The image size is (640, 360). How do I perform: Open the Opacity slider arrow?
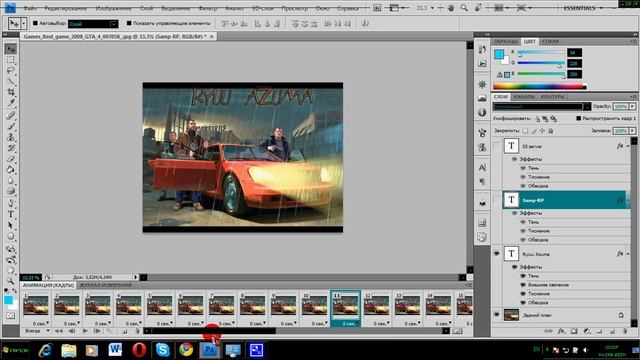632,107
